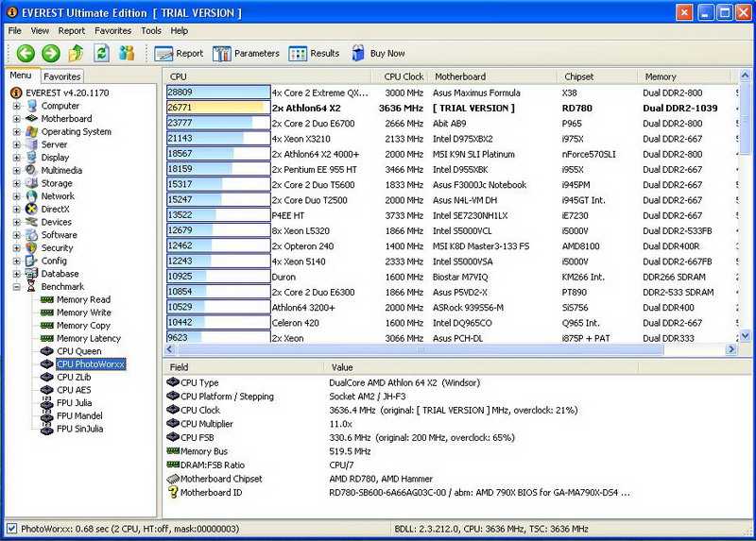
Task: Click the Refresh toolbar icon
Action: pos(101,54)
